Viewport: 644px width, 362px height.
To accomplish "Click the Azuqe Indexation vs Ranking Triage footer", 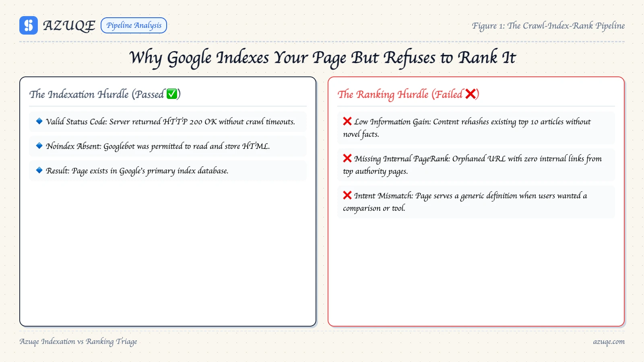I will 78,341.
